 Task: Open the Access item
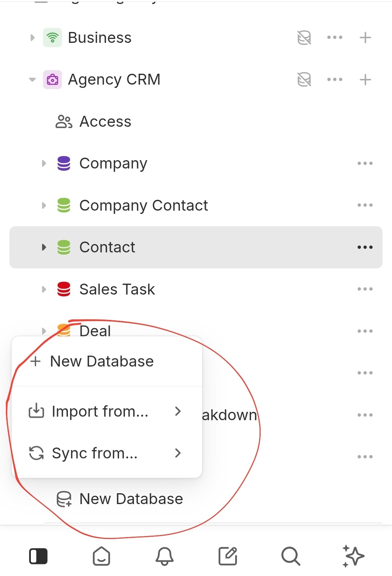(105, 122)
